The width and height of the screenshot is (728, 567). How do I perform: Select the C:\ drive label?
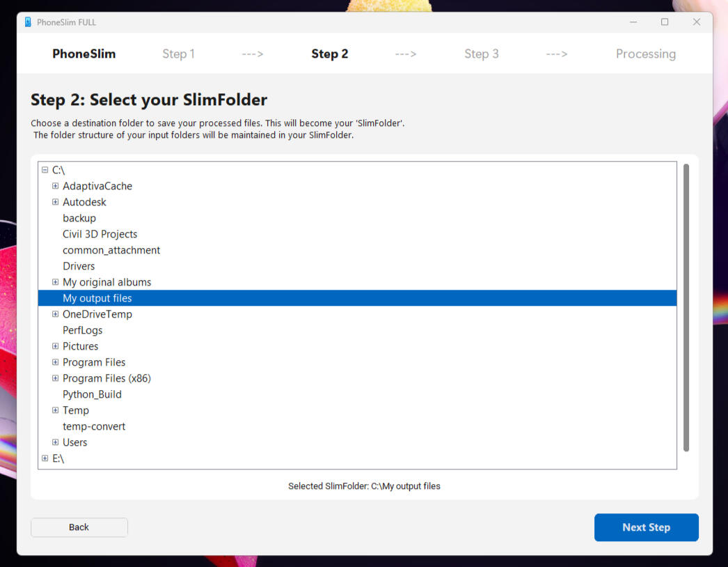(x=58, y=170)
